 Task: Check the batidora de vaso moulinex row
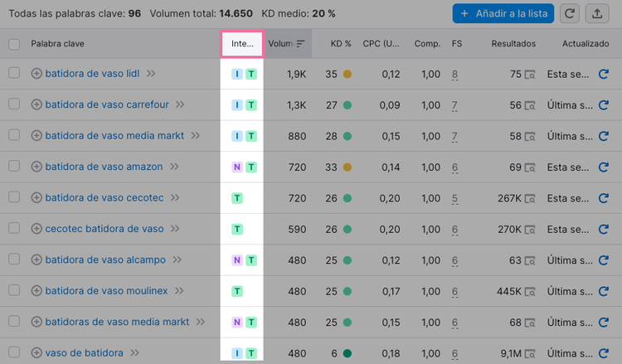pyautogui.click(x=14, y=290)
